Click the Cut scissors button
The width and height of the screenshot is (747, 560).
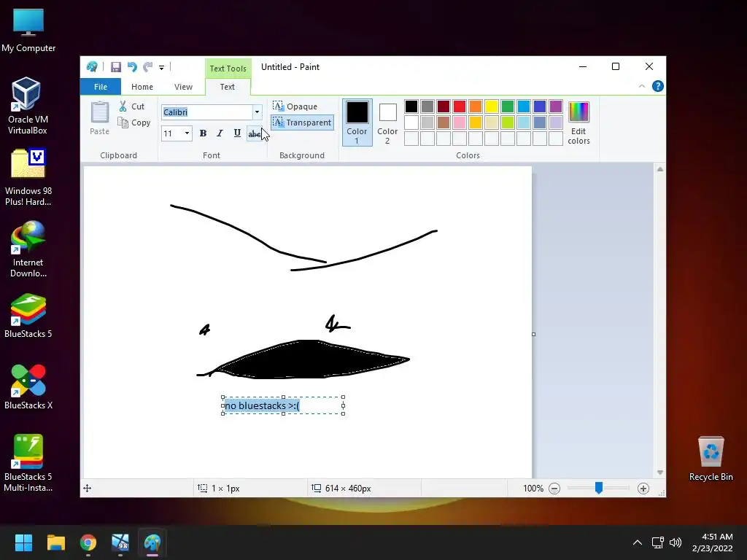[132, 106]
